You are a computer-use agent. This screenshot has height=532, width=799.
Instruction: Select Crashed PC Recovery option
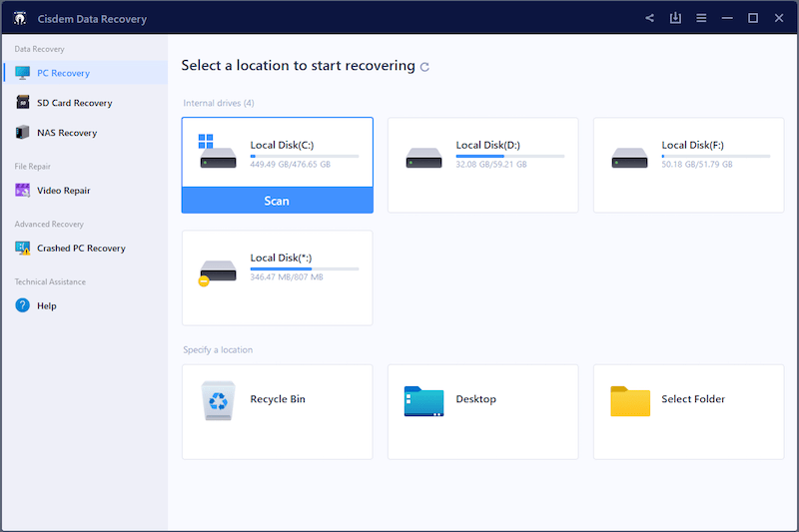click(81, 249)
